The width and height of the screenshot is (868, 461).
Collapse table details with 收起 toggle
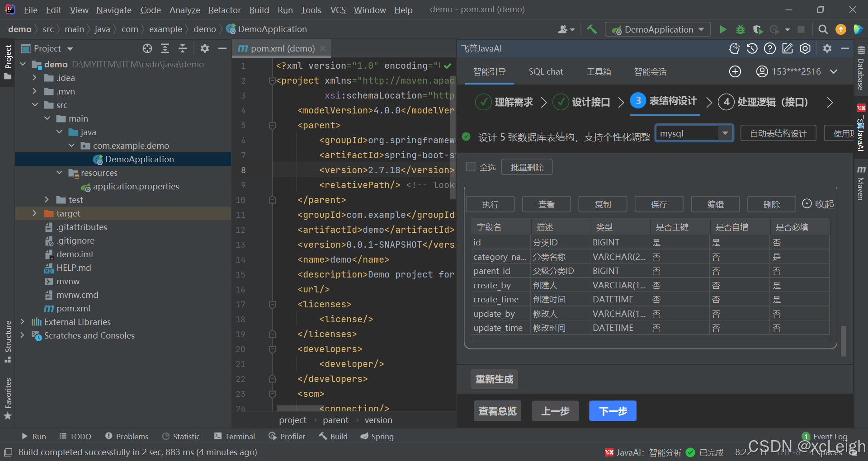pyautogui.click(x=818, y=204)
